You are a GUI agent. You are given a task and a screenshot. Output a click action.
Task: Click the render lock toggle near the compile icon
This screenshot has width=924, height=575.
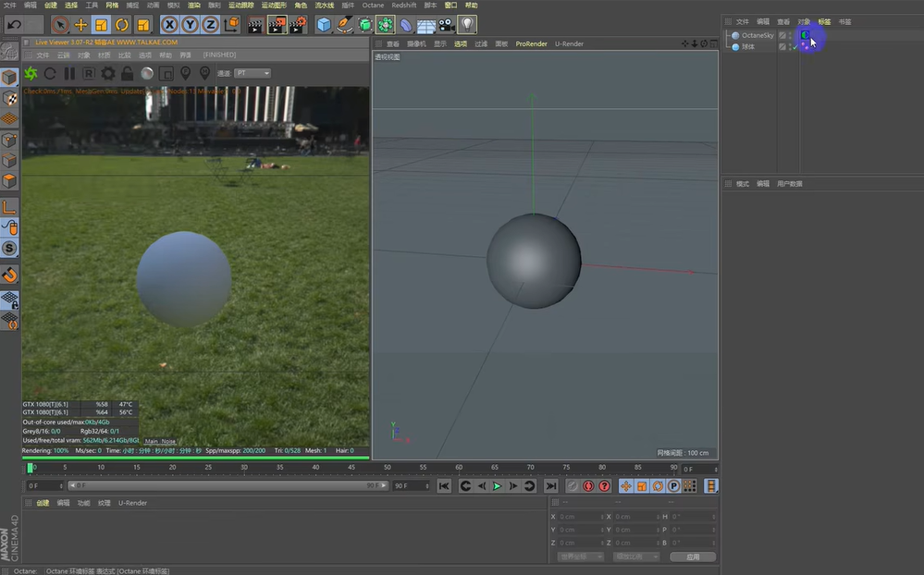click(127, 72)
